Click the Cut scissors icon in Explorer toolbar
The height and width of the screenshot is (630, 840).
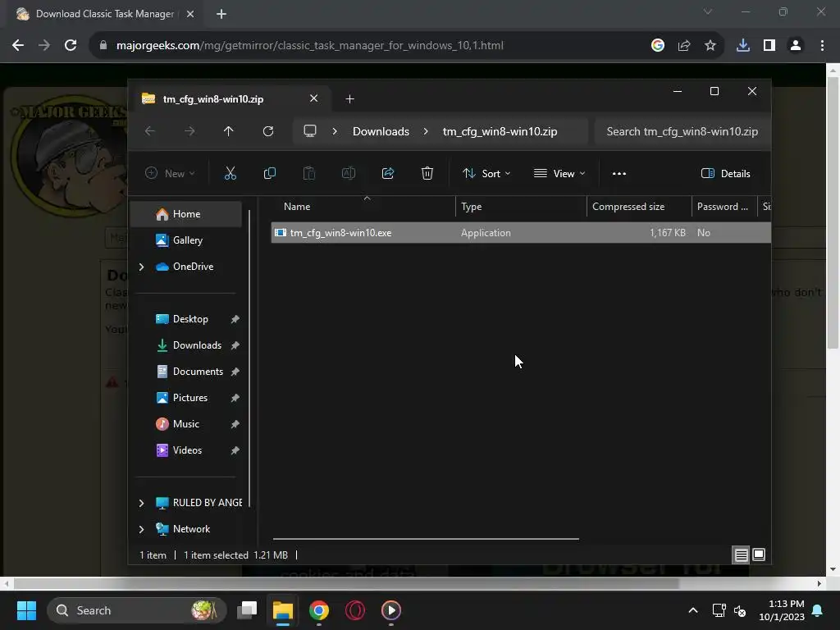point(230,173)
